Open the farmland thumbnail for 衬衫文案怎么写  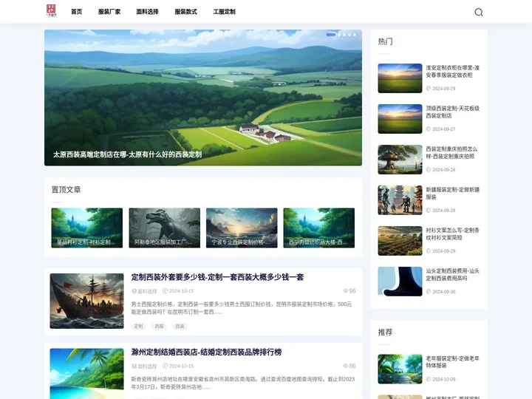coord(400,241)
